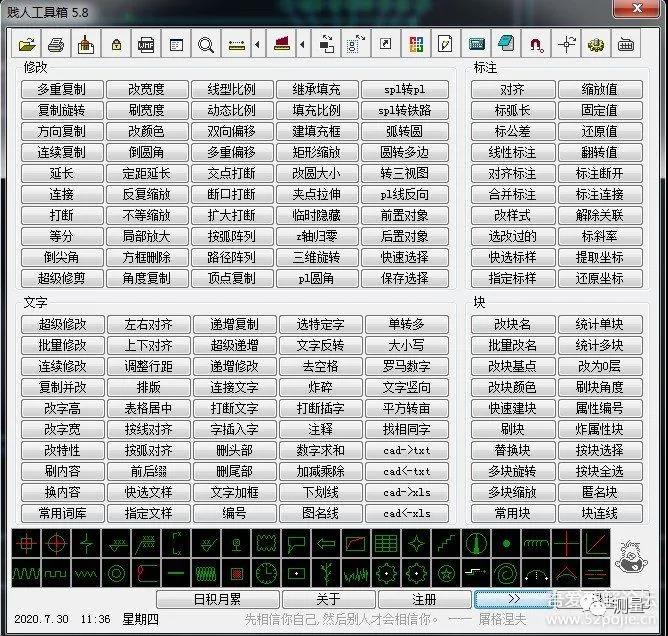Click the red area measure icon
Viewport: 668px width, 636px height.
(281, 44)
